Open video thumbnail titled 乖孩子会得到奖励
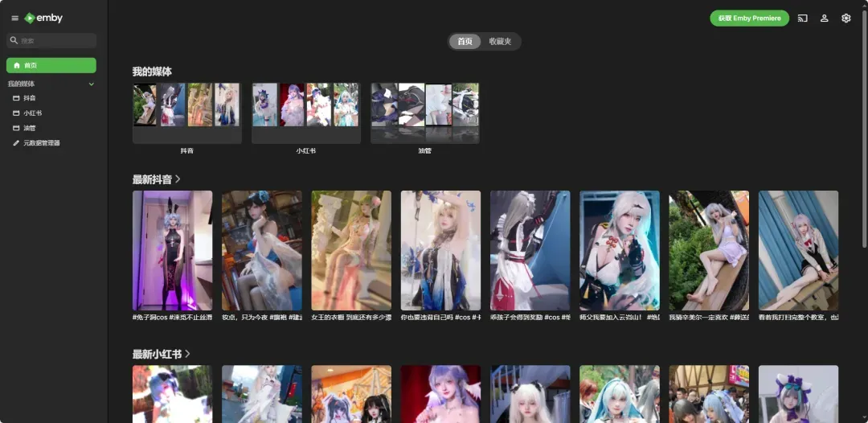Viewport: 868px width, 423px height. (530, 250)
